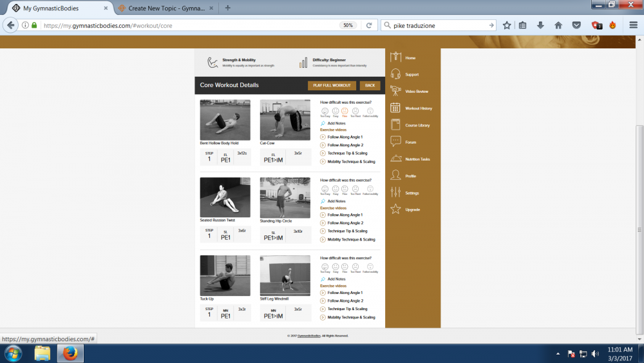644x363 pixels.
Task: Open Windows Start menu
Action: pyautogui.click(x=13, y=353)
